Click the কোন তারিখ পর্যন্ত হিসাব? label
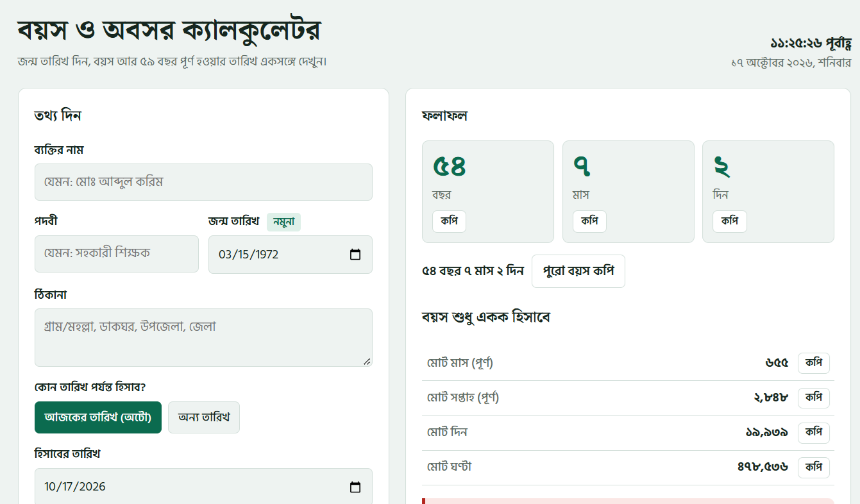 90,387
